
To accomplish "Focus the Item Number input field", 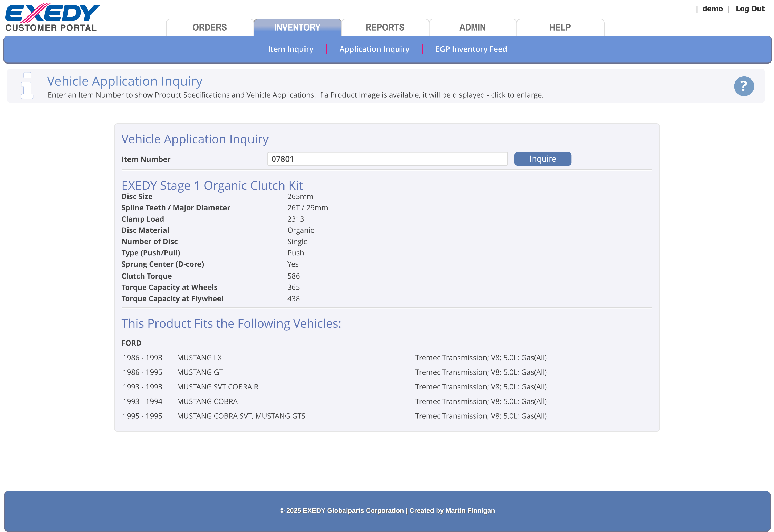I will [387, 159].
